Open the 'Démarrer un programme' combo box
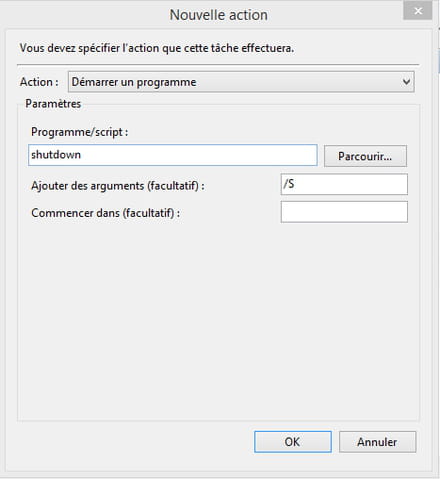This screenshot has width=440, height=479. click(241, 82)
